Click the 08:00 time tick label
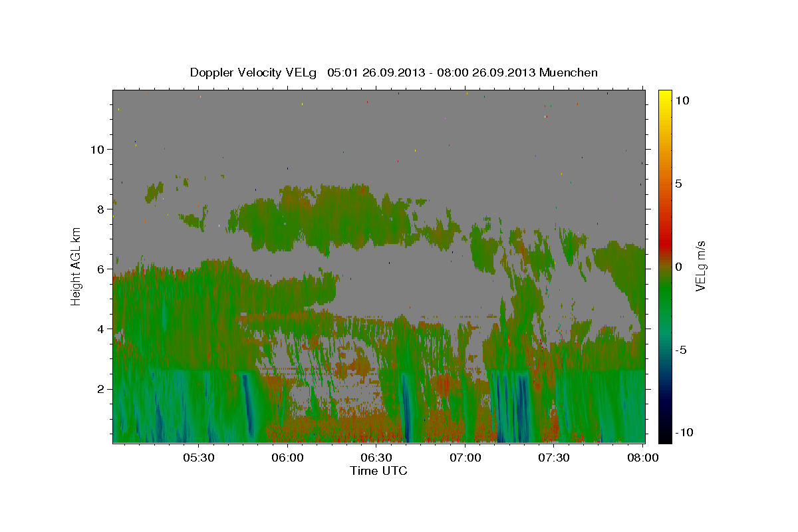 (642, 458)
